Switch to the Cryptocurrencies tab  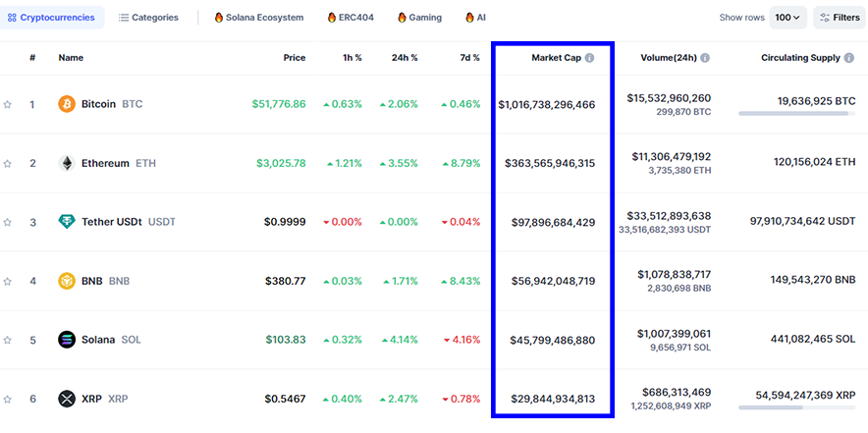51,18
